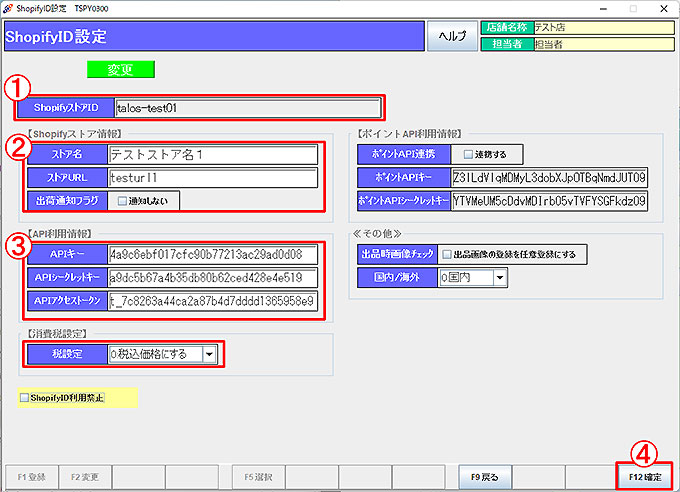Click the ShopifyストアID input field
Viewport: 680px width, 492px height.
(x=248, y=108)
